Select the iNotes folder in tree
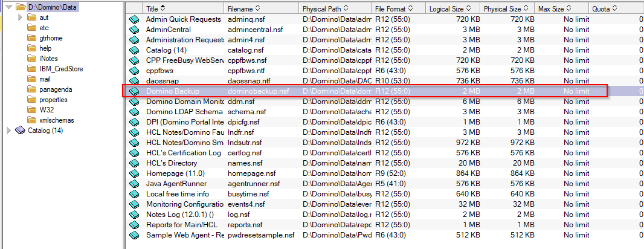 coord(48,59)
